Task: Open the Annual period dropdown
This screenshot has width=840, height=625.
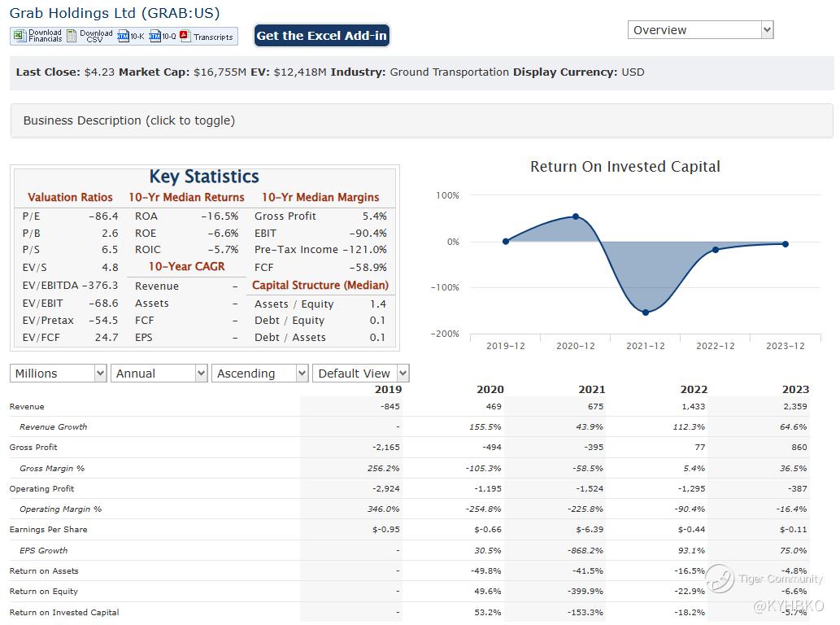Action: [x=159, y=373]
